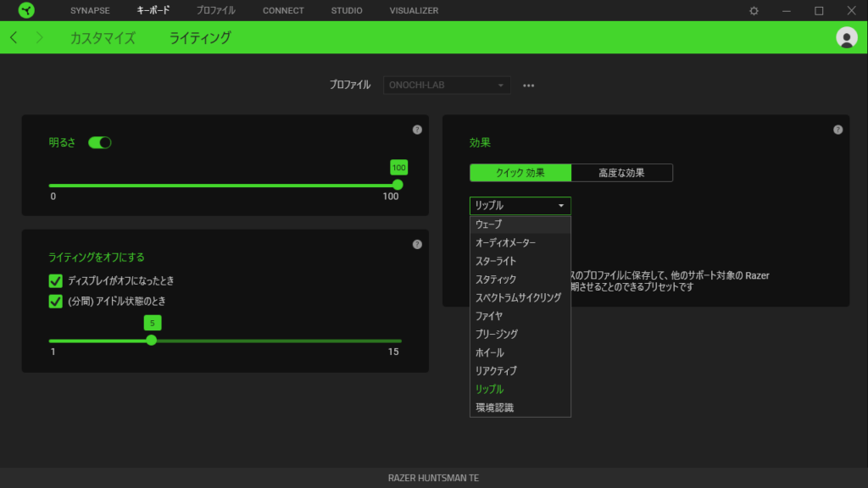Show help for ライティングをオフにする panel
Image resolution: width=868 pixels, height=488 pixels.
(x=417, y=245)
